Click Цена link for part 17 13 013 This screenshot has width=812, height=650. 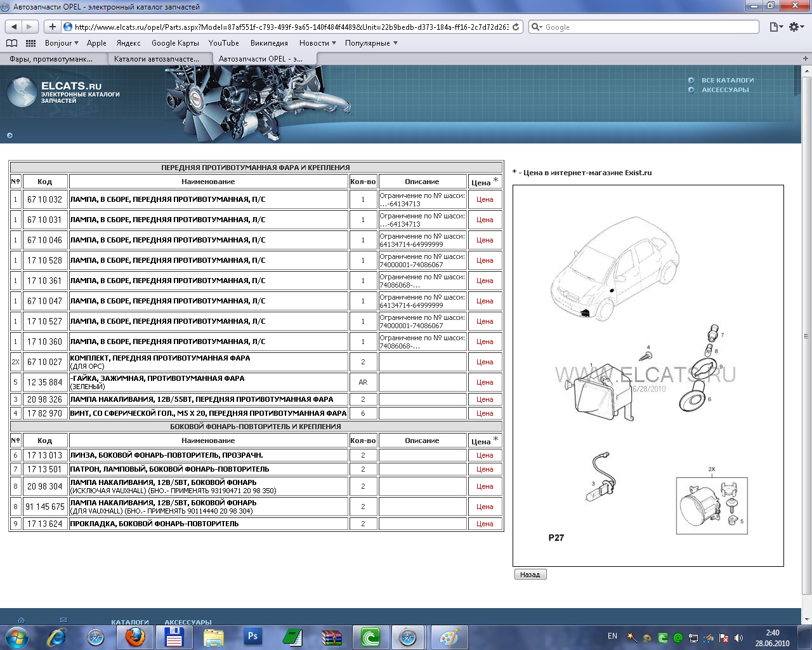485,455
